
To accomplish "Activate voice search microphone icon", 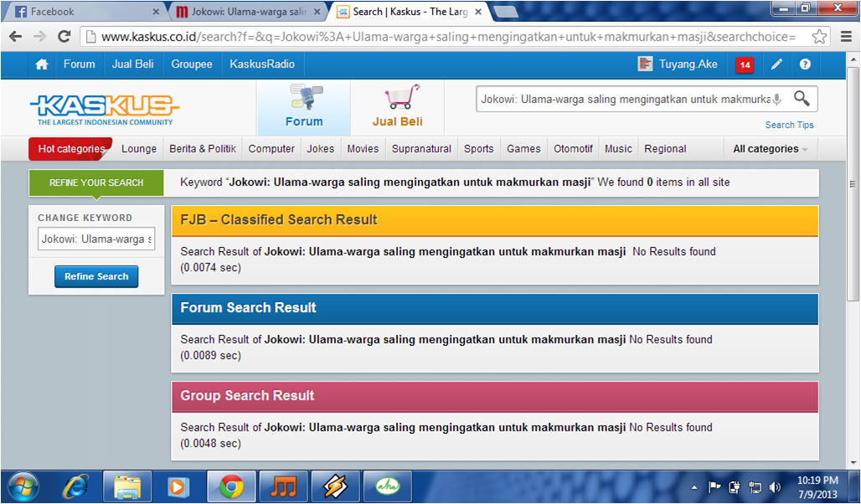I will tap(776, 100).
